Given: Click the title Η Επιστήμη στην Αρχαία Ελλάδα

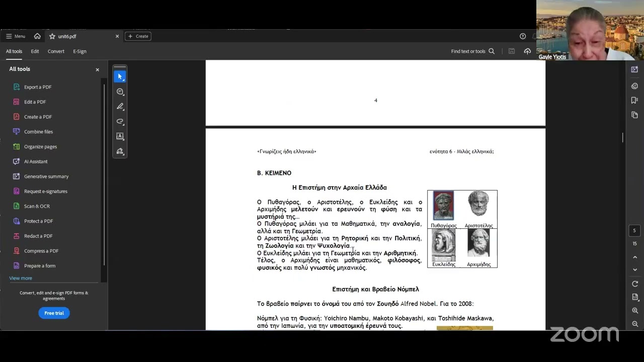Looking at the screenshot, I should pyautogui.click(x=340, y=188).
